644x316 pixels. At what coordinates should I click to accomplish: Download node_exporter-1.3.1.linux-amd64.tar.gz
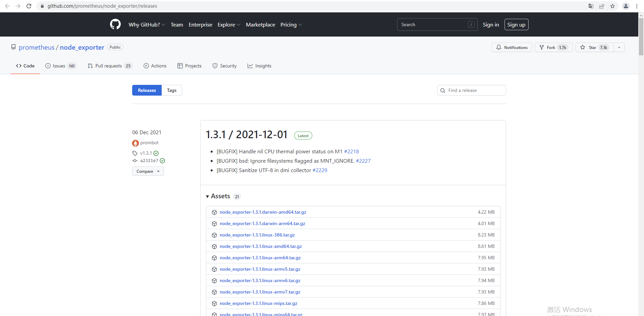261,247
